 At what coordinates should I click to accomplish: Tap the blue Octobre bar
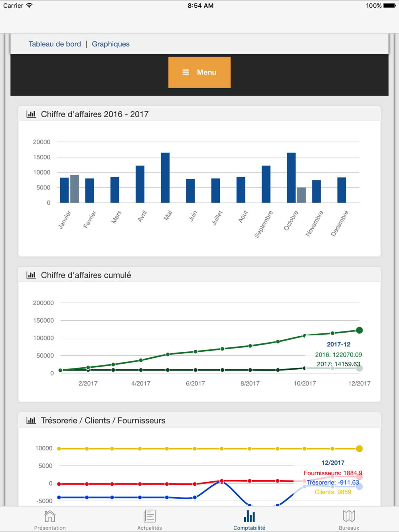[x=291, y=178]
